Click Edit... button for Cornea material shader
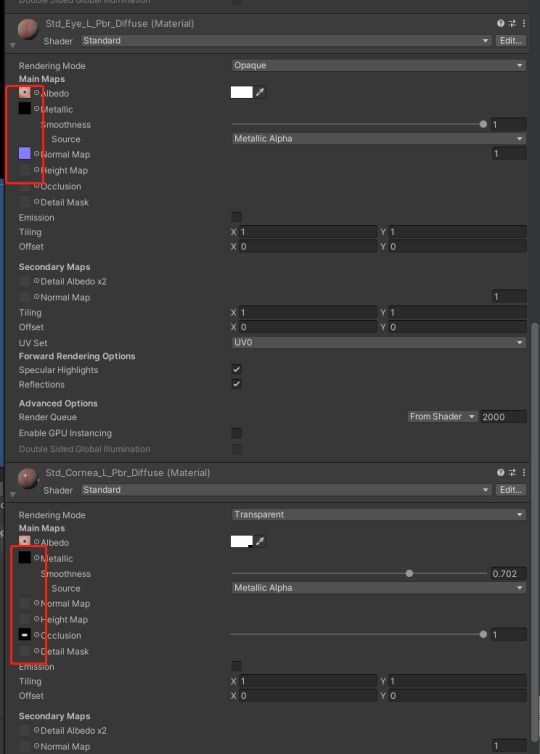This screenshot has width=540, height=754. (511, 490)
